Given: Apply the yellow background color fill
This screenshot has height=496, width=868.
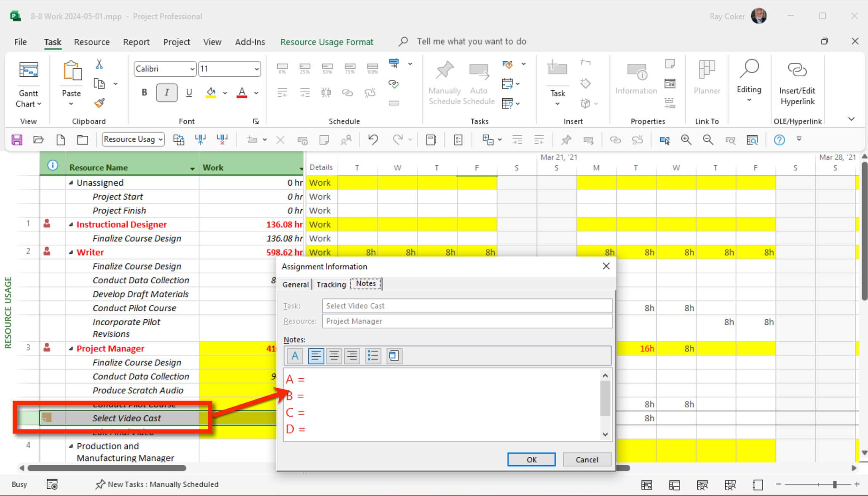Looking at the screenshot, I should pyautogui.click(x=211, y=92).
